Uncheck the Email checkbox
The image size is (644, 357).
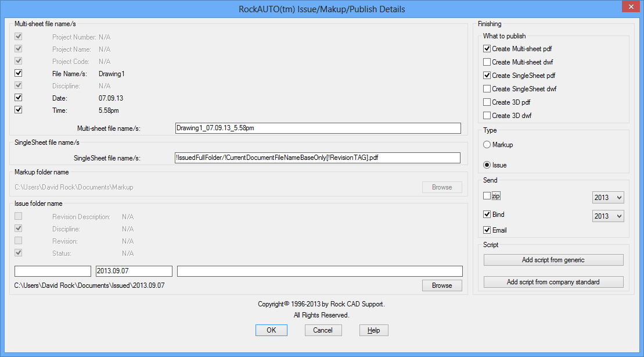point(487,230)
